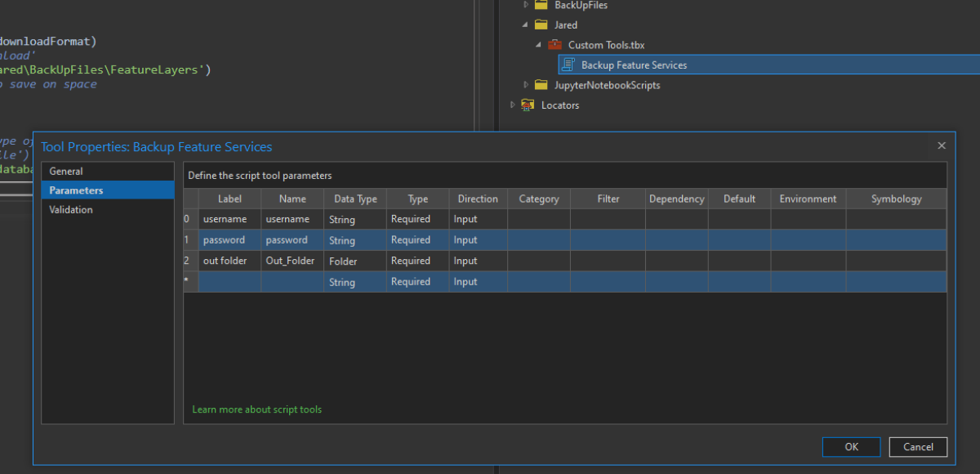Confirm with the OK button
This screenshot has height=474, width=980.
coord(852,447)
